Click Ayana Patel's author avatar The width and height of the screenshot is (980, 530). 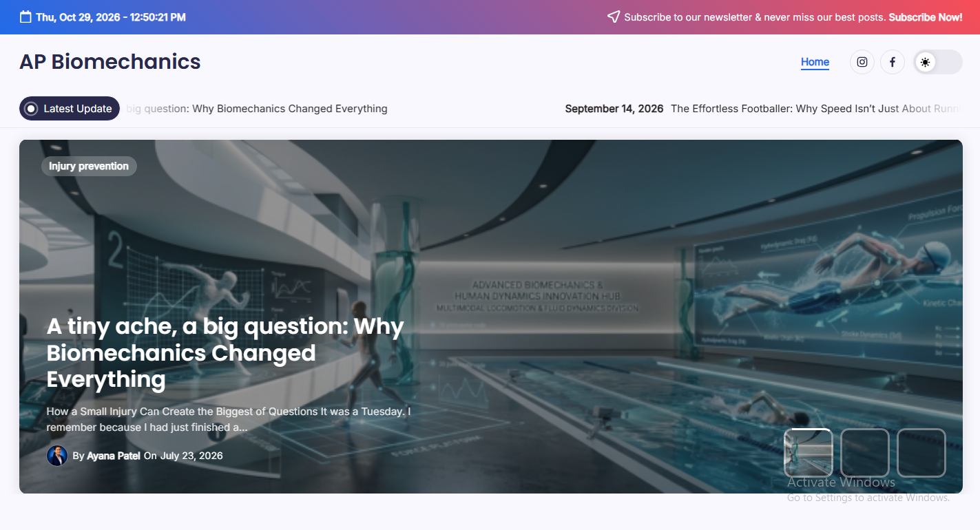pyautogui.click(x=57, y=456)
